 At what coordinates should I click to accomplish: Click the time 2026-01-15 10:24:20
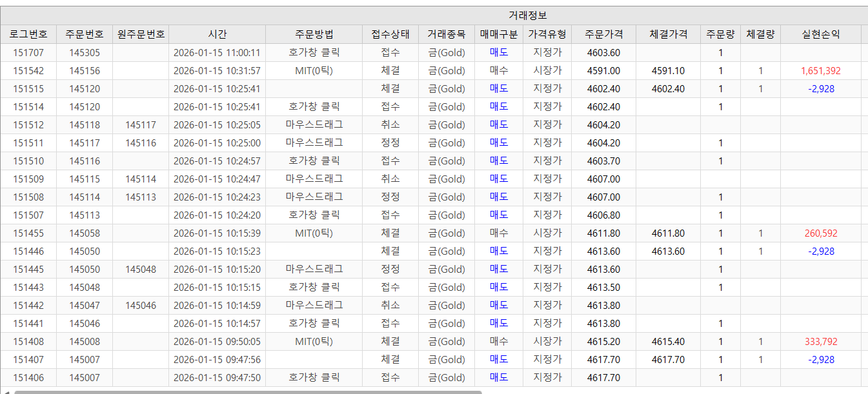217,215
